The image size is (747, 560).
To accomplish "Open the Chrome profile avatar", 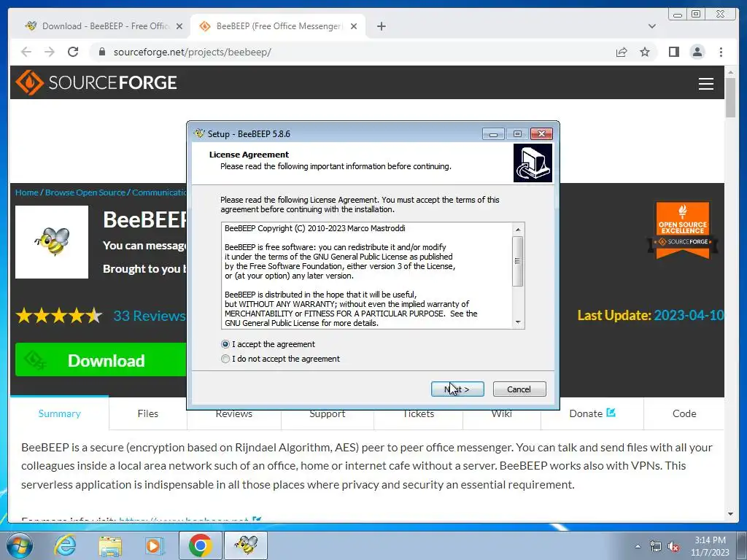I will (697, 52).
